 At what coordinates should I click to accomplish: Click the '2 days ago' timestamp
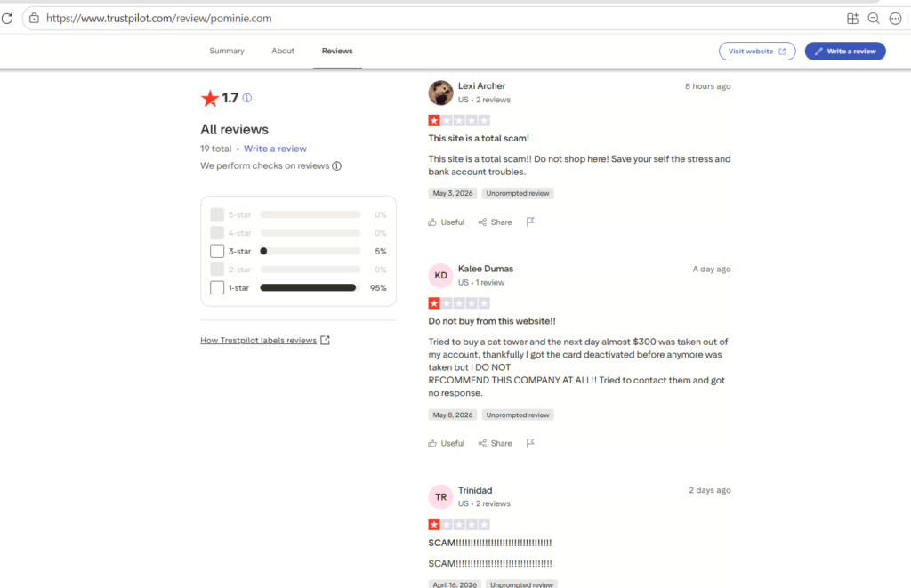(710, 490)
